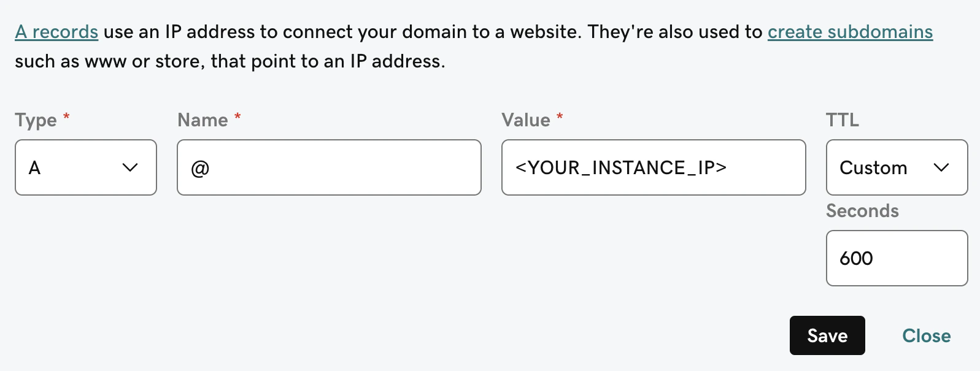
Task: Open the Type dropdown showing "A"
Action: tap(85, 167)
